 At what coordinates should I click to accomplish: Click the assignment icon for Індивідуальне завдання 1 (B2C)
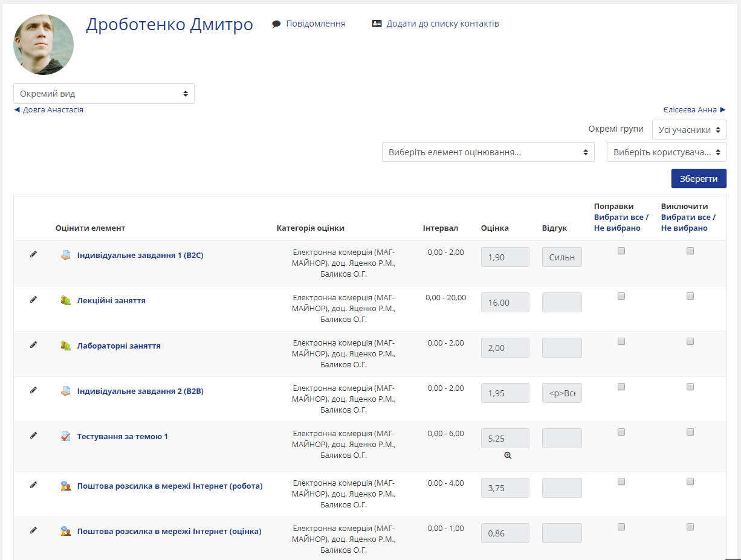tap(66, 255)
